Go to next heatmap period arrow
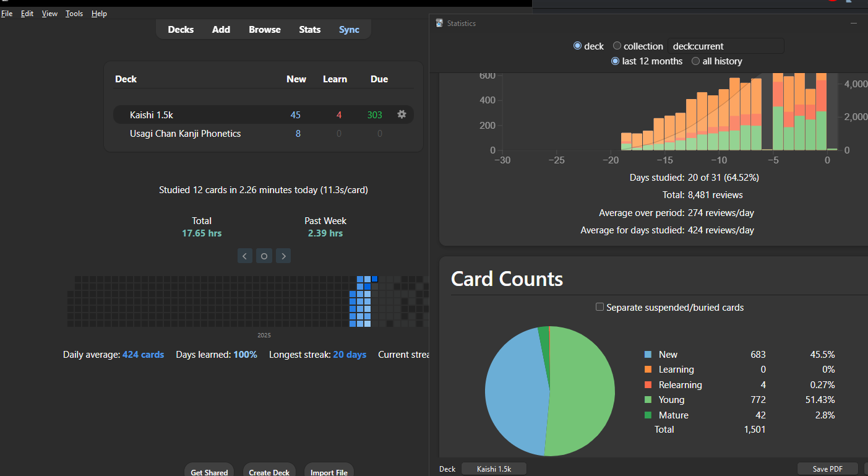 (283, 256)
